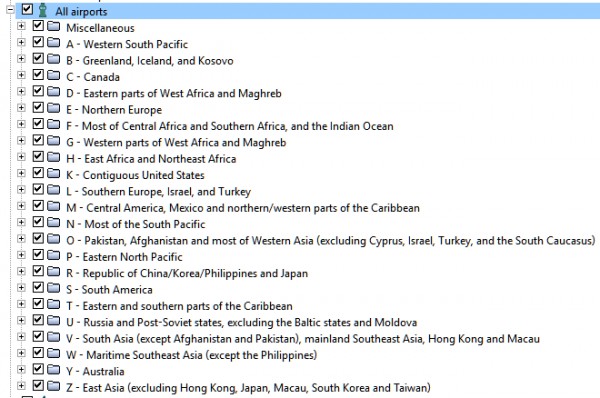Click folder icon for P - Eastern North Pacific
600x398 pixels.
(x=54, y=255)
